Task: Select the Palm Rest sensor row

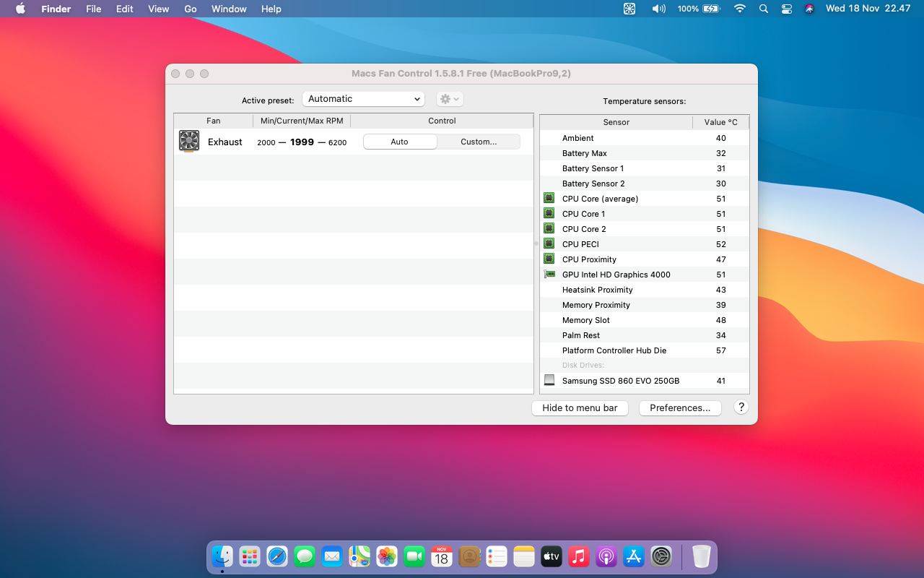Action: click(645, 335)
